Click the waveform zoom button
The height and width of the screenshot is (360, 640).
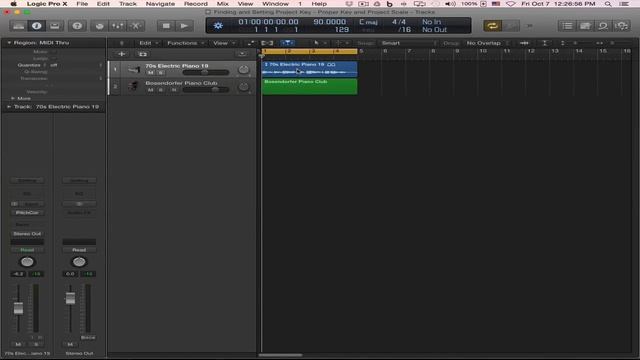point(524,43)
